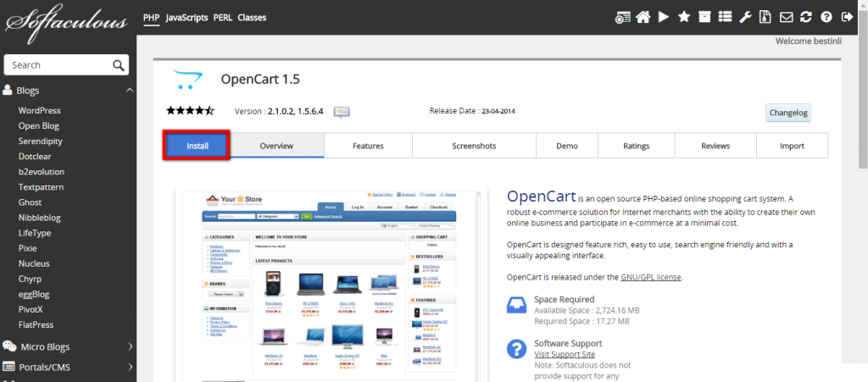Click the yellow comment icon beside version
Image resolution: width=868 pixels, height=382 pixels.
tap(342, 112)
